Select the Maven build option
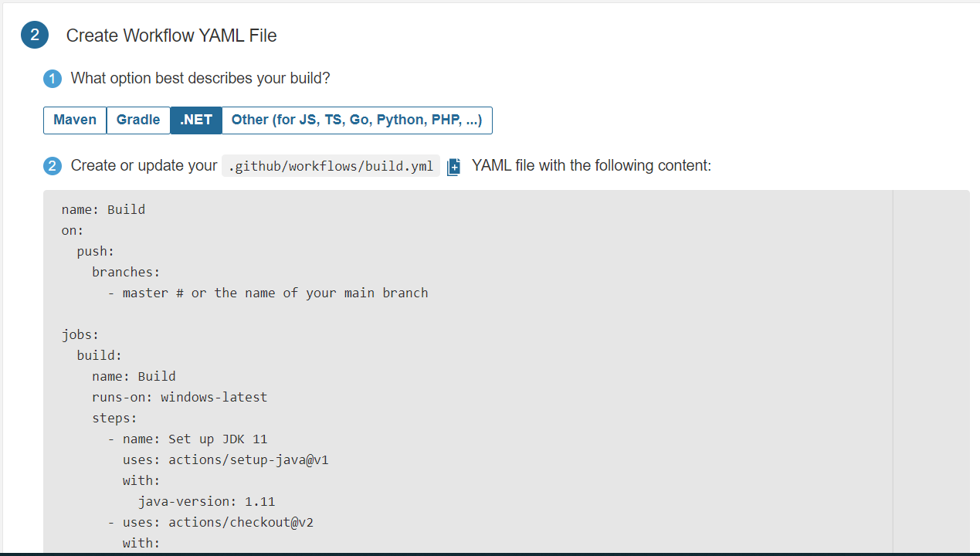This screenshot has height=556, width=980. 74,120
